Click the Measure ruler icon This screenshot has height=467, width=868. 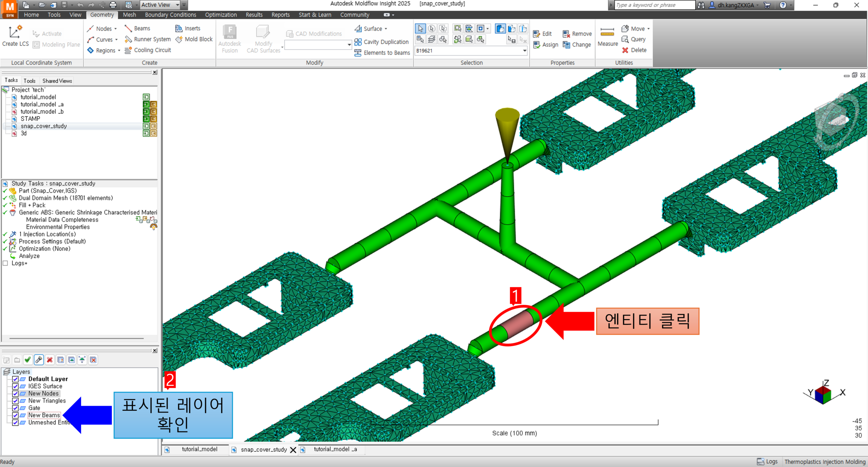(607, 32)
